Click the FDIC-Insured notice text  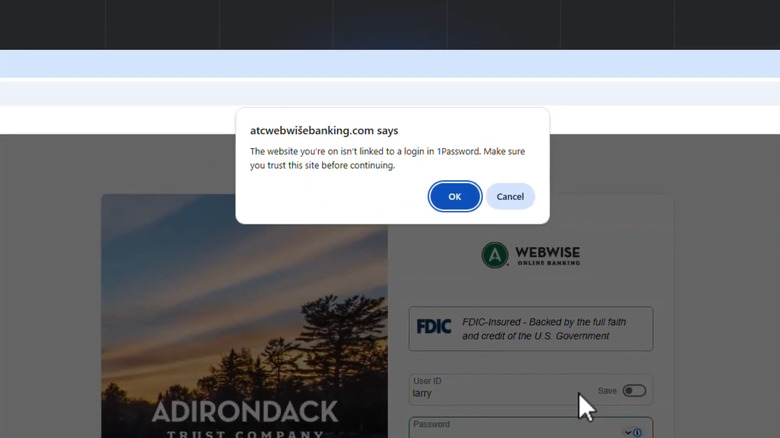point(544,329)
